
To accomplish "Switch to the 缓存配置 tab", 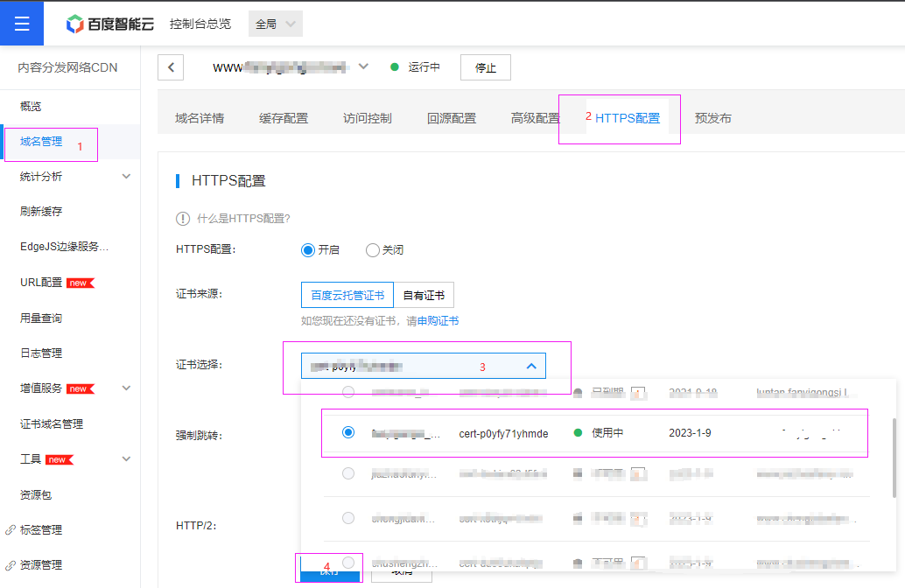I will click(x=284, y=118).
